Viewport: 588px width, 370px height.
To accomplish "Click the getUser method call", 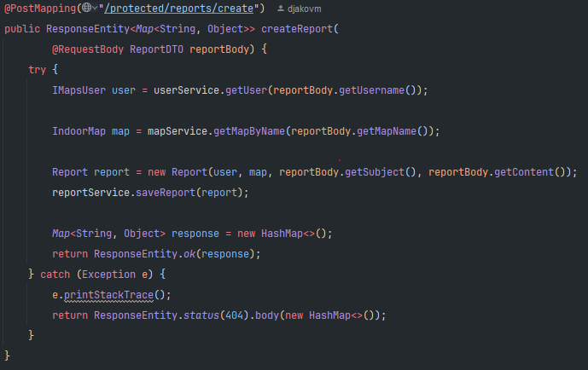I will [245, 90].
